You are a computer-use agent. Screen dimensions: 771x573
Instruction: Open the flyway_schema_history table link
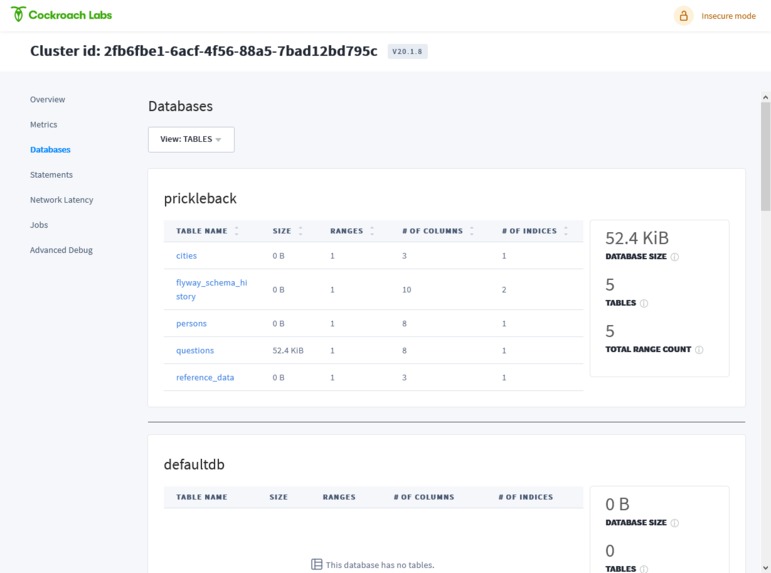[211, 290]
